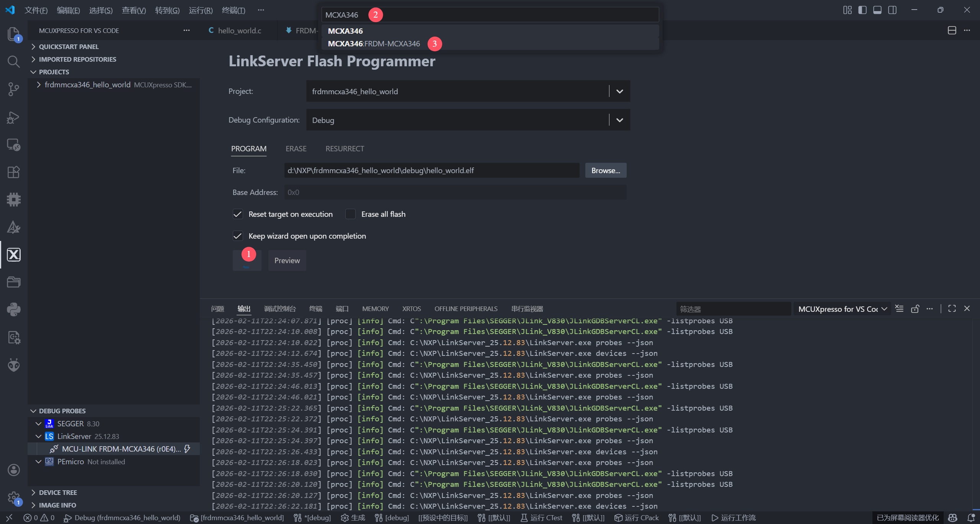
Task: Maximize the bottom panel size icon
Action: (x=952, y=309)
